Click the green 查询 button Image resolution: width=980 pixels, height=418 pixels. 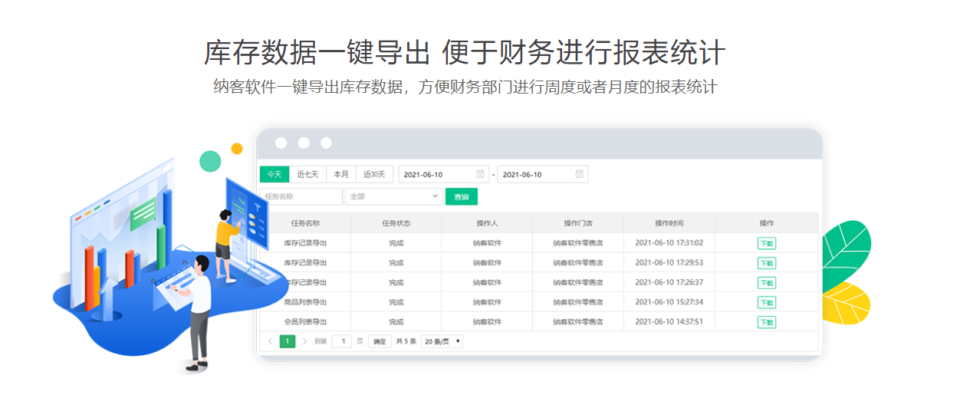click(461, 197)
